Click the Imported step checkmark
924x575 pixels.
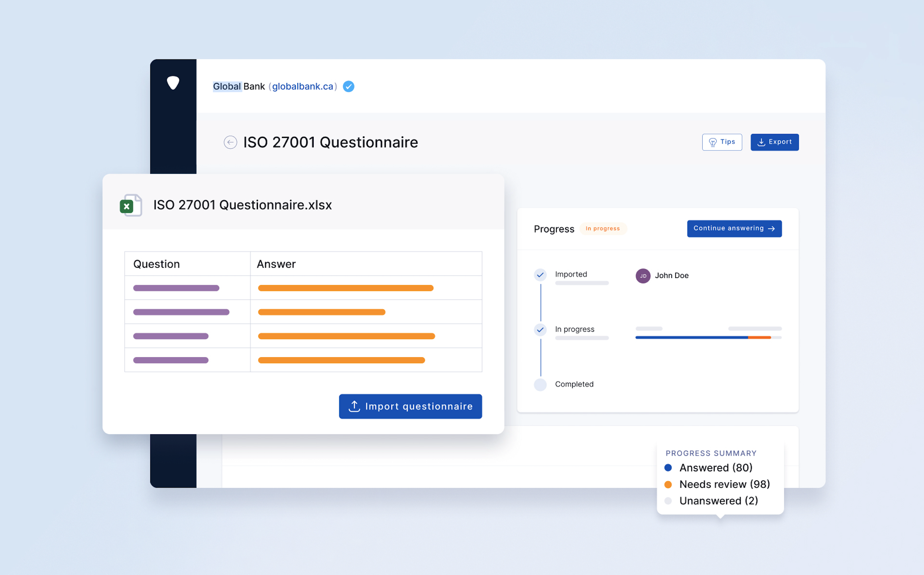(x=540, y=275)
